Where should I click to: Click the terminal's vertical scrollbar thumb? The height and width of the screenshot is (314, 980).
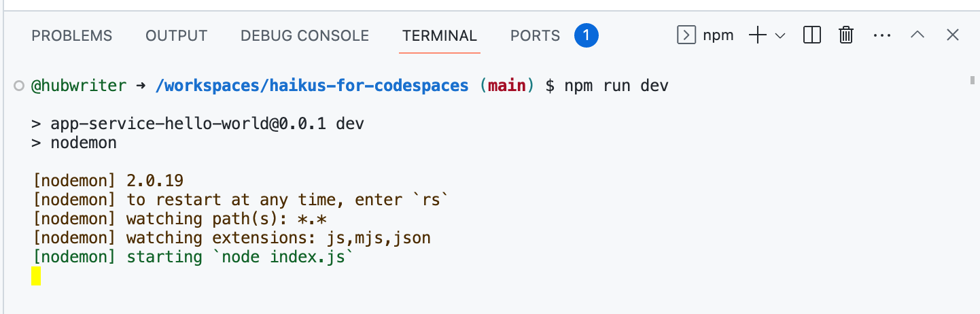click(972, 81)
